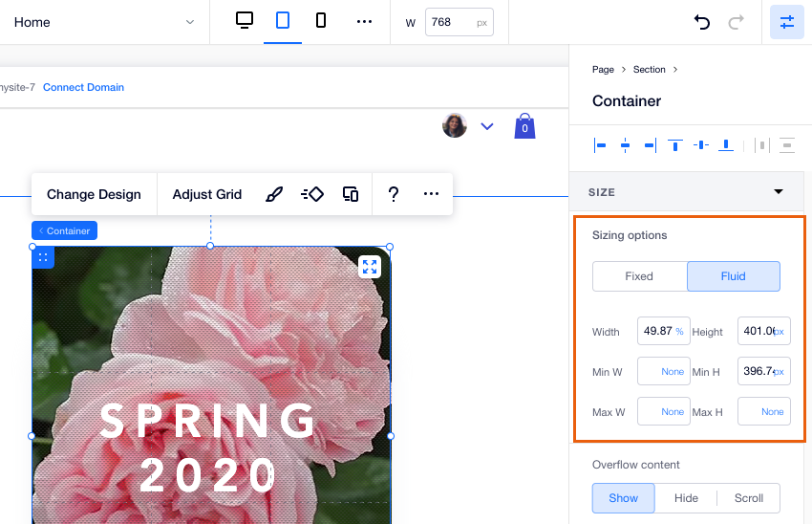
Task: Click the Height value field
Action: click(x=764, y=331)
